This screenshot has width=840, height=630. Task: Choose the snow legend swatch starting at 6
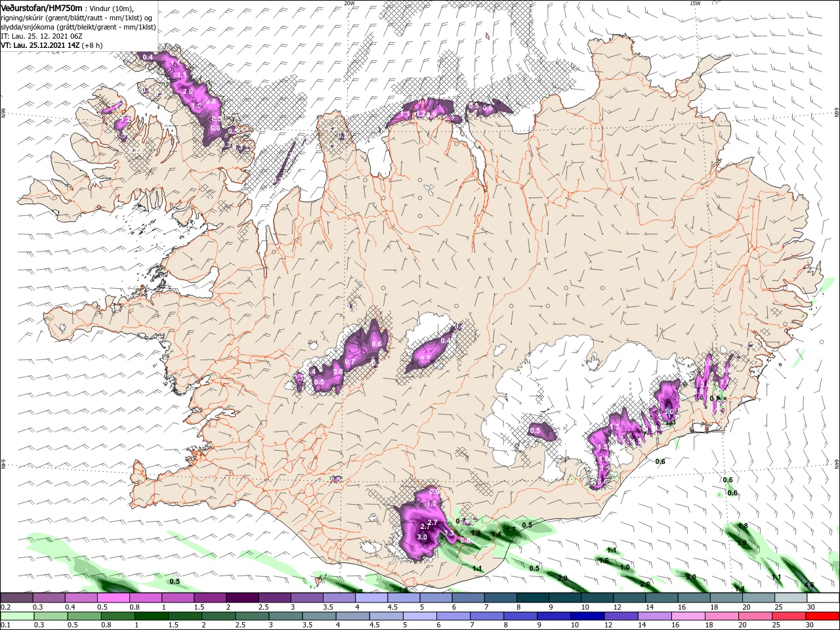(468, 598)
